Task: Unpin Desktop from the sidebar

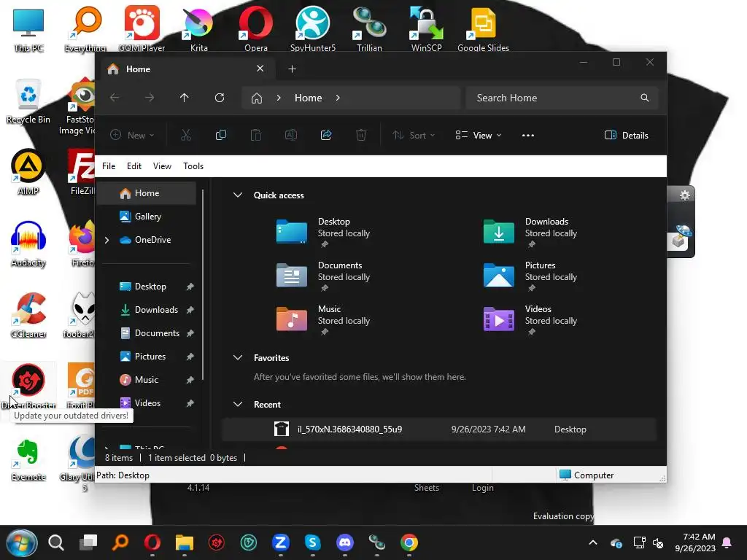Action: coord(190,287)
